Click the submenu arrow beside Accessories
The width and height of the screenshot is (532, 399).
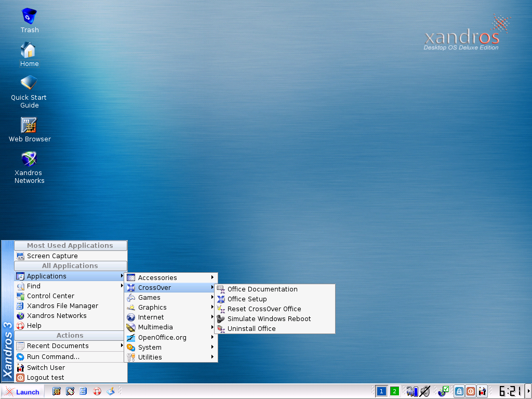coord(212,277)
